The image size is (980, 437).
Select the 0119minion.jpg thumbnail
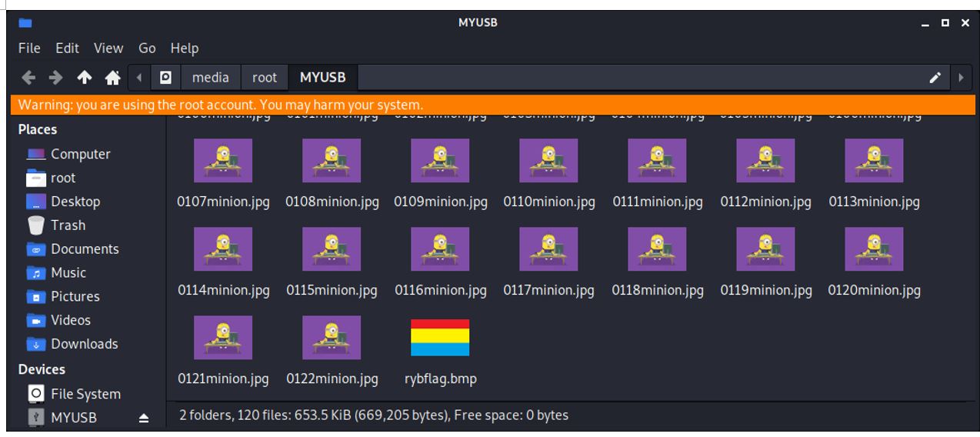pyautogui.click(x=765, y=249)
